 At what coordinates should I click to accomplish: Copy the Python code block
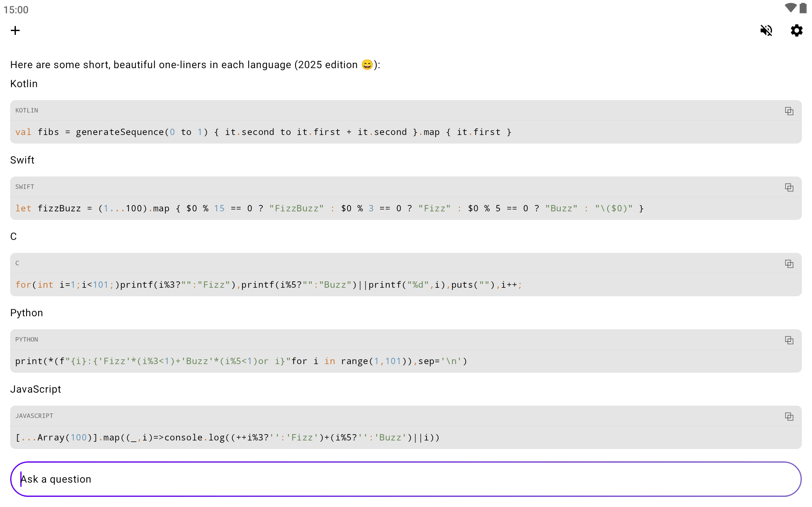[789, 340]
